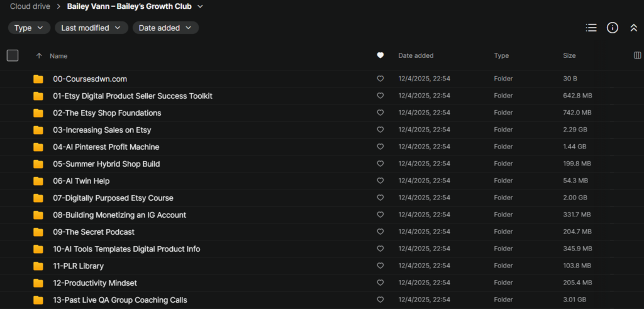This screenshot has height=309, width=644.
Task: Sort by the Size column header
Action: pos(569,56)
